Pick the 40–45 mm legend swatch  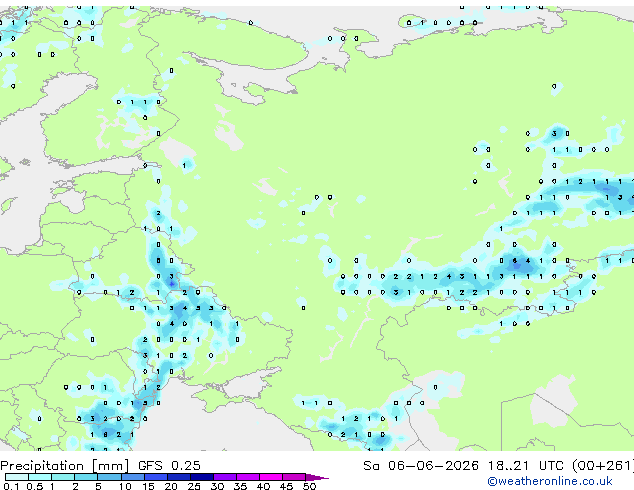click(271, 477)
